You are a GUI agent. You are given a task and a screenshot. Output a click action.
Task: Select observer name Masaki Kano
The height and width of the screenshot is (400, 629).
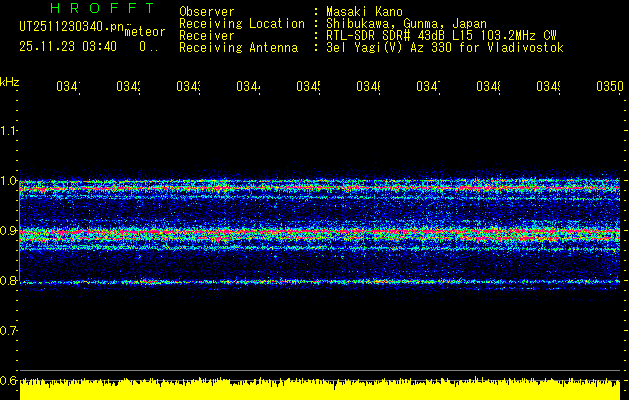[x=362, y=12]
